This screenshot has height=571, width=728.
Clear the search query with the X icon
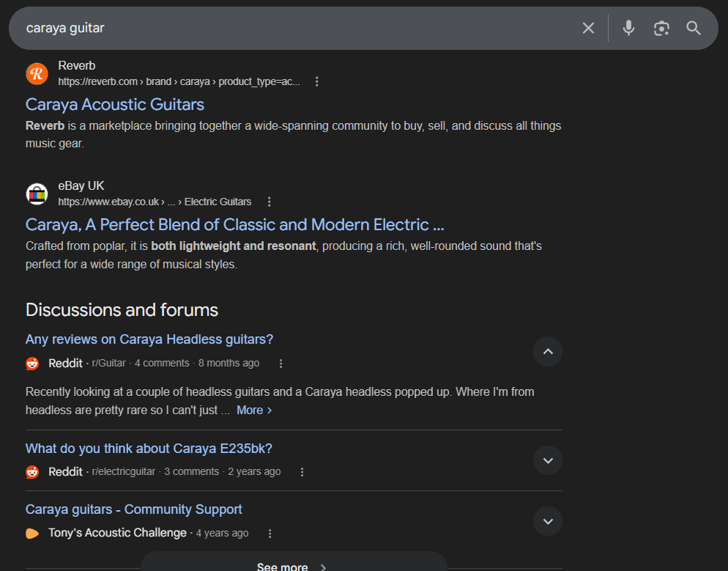(588, 29)
